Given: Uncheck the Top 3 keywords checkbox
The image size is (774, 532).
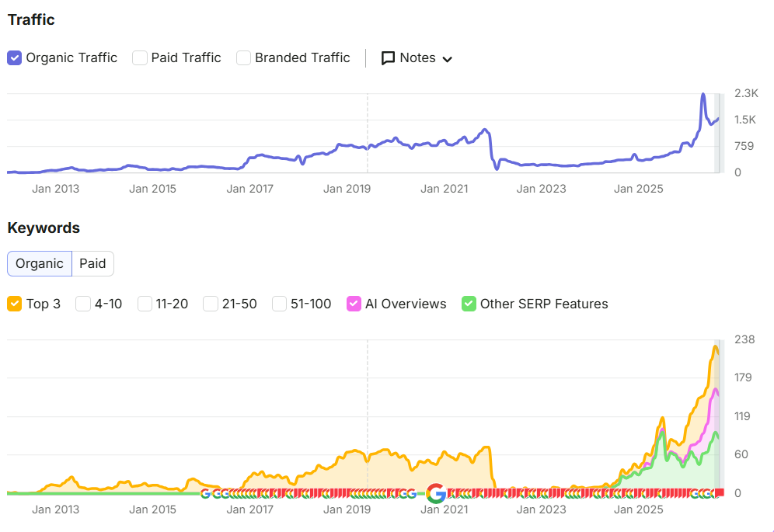Looking at the screenshot, I should point(14,304).
